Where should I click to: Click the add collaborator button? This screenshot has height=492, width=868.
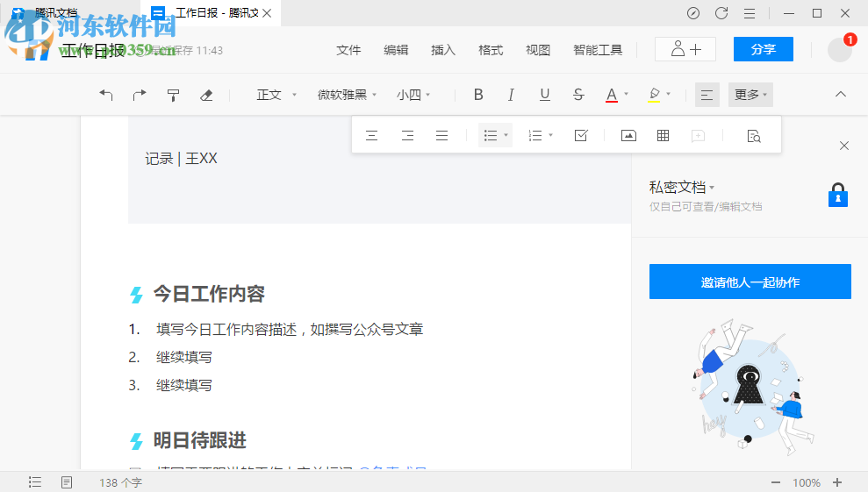[685, 49]
